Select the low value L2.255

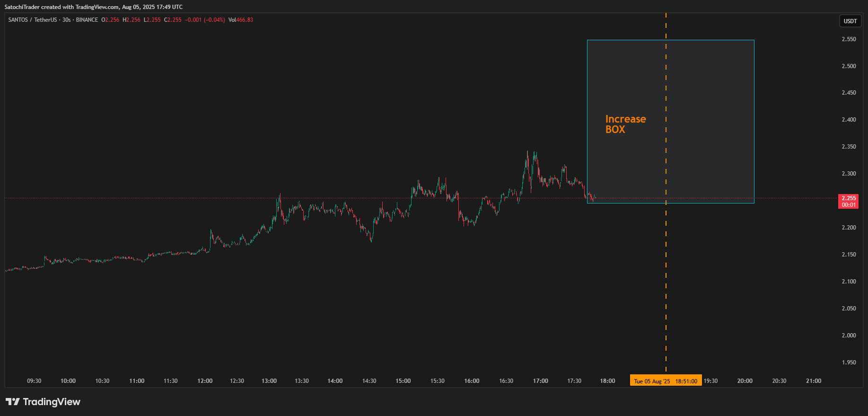click(152, 20)
